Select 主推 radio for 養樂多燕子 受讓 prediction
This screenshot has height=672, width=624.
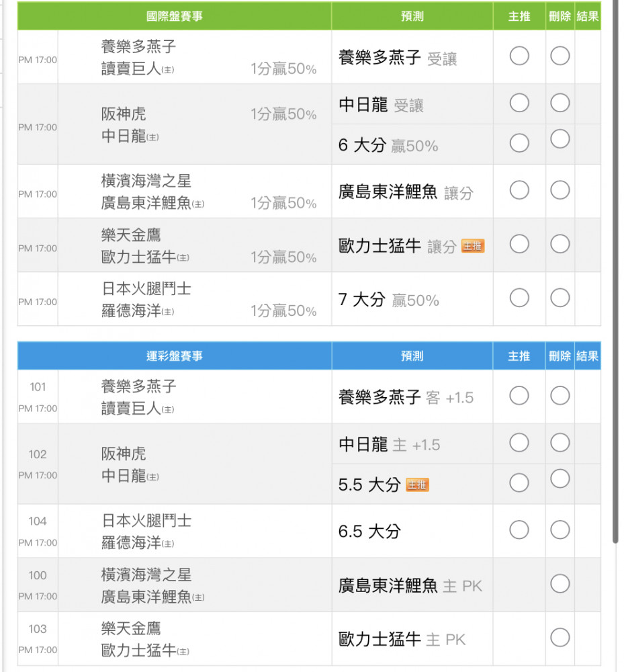pyautogui.click(x=519, y=55)
